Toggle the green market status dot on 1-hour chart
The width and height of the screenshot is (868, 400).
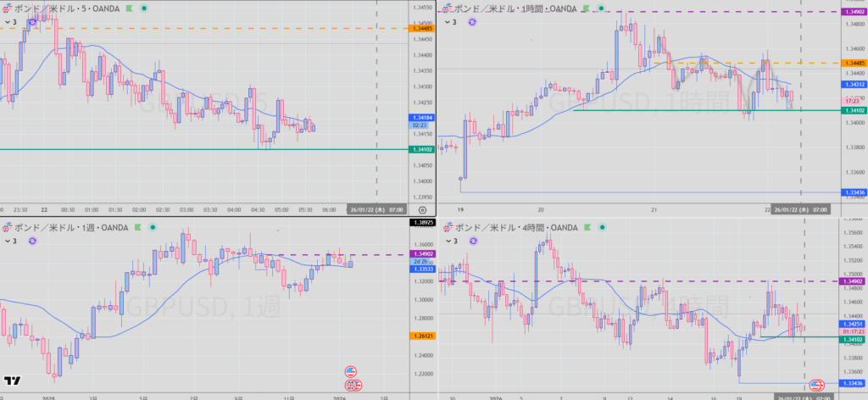click(x=600, y=8)
